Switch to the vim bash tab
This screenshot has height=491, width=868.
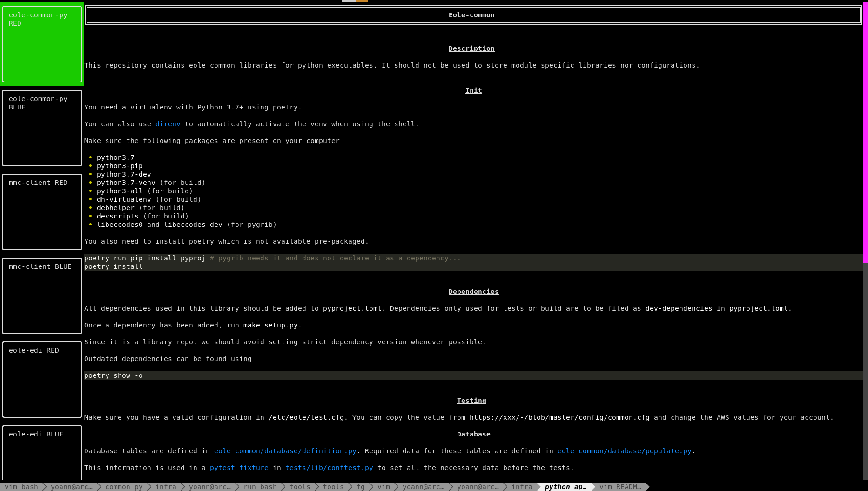[x=21, y=487]
